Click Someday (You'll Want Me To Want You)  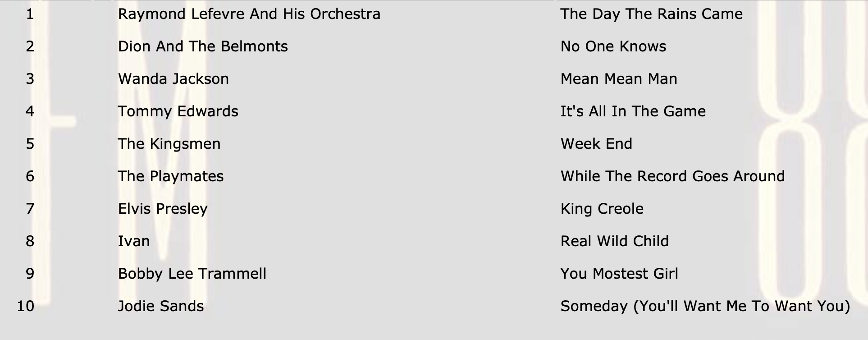coord(705,307)
